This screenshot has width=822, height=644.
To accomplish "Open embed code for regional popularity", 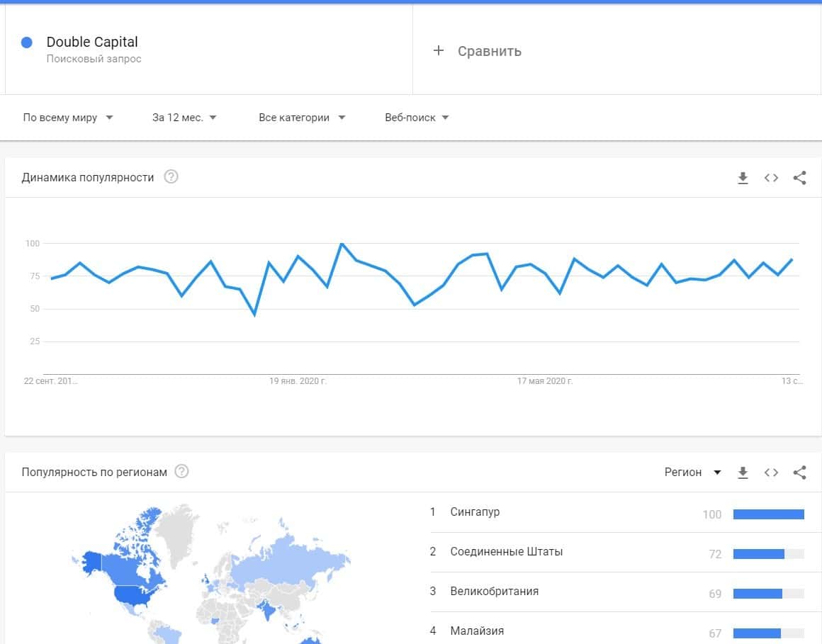I will pyautogui.click(x=771, y=473).
